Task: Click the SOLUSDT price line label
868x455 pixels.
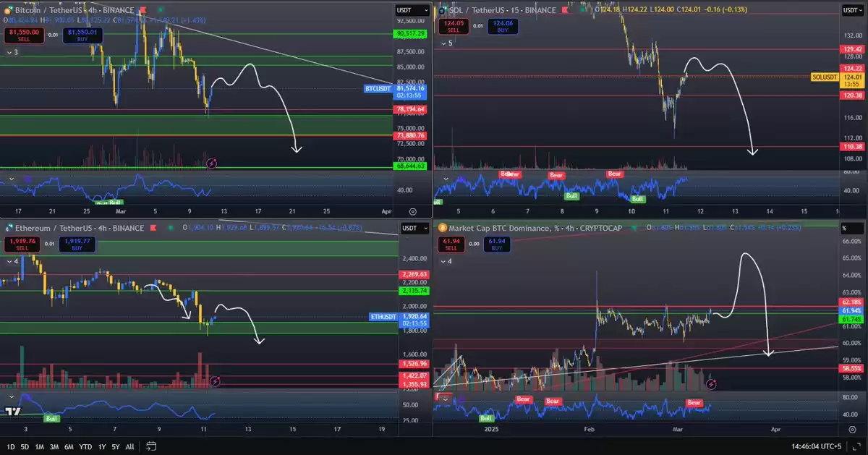Action: click(x=825, y=77)
